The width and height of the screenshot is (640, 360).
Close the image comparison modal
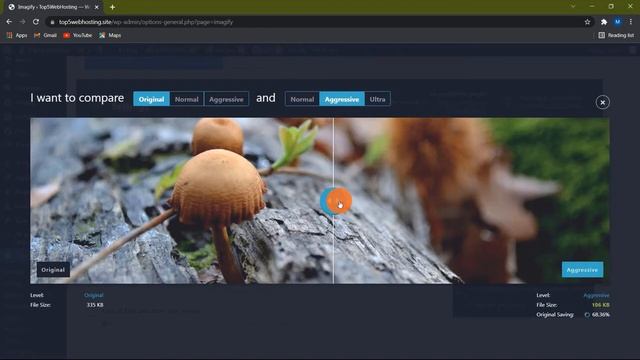click(x=602, y=102)
